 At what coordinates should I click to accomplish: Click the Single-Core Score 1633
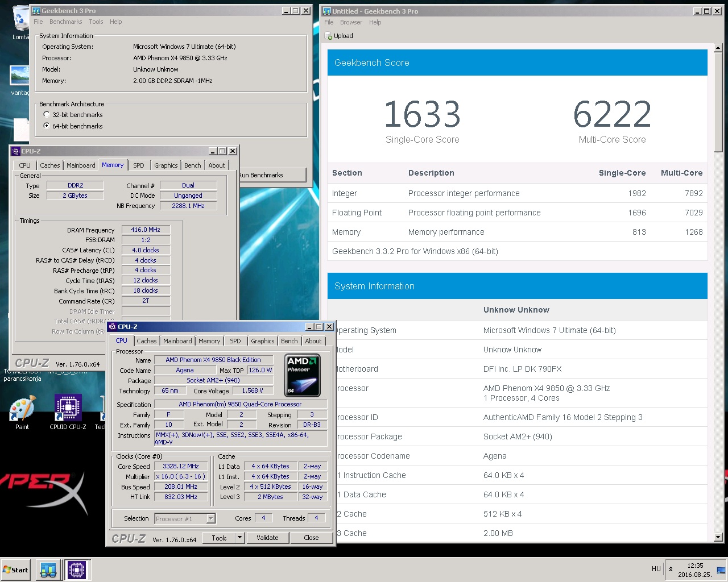pos(422,114)
